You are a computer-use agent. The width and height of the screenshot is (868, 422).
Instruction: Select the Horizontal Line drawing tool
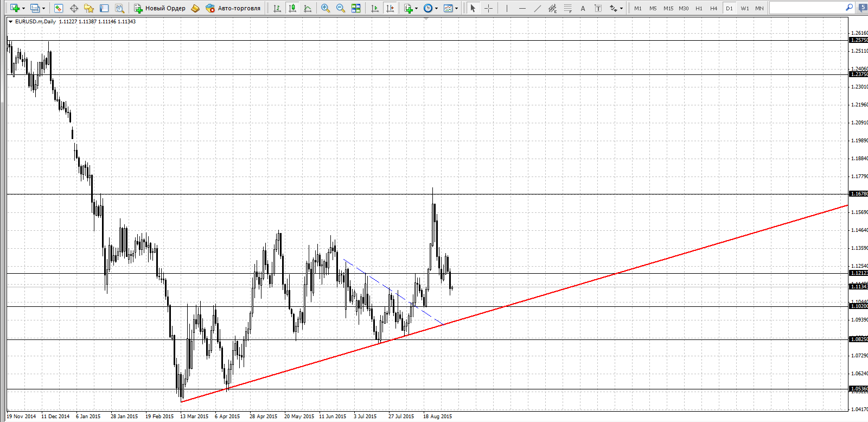pyautogui.click(x=522, y=8)
